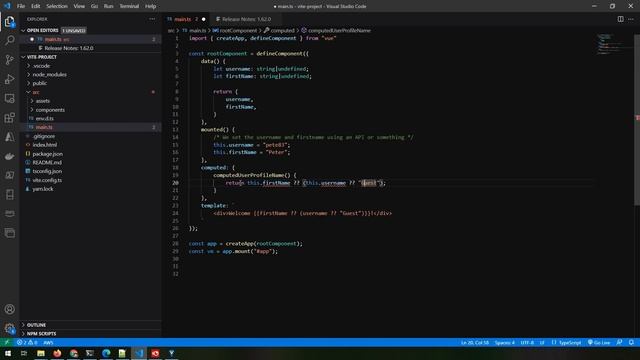The height and width of the screenshot is (360, 640).
Task: Click the split editor right icon
Action: coord(620,19)
